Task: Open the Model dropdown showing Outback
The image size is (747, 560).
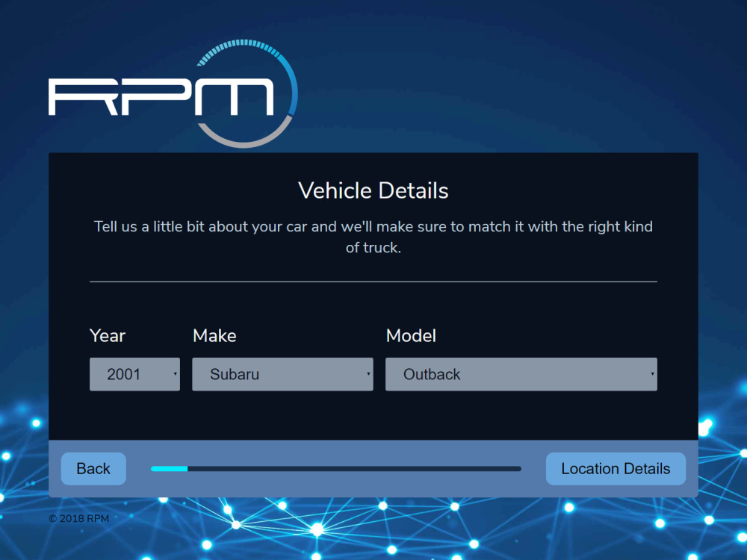Action: coord(521,374)
